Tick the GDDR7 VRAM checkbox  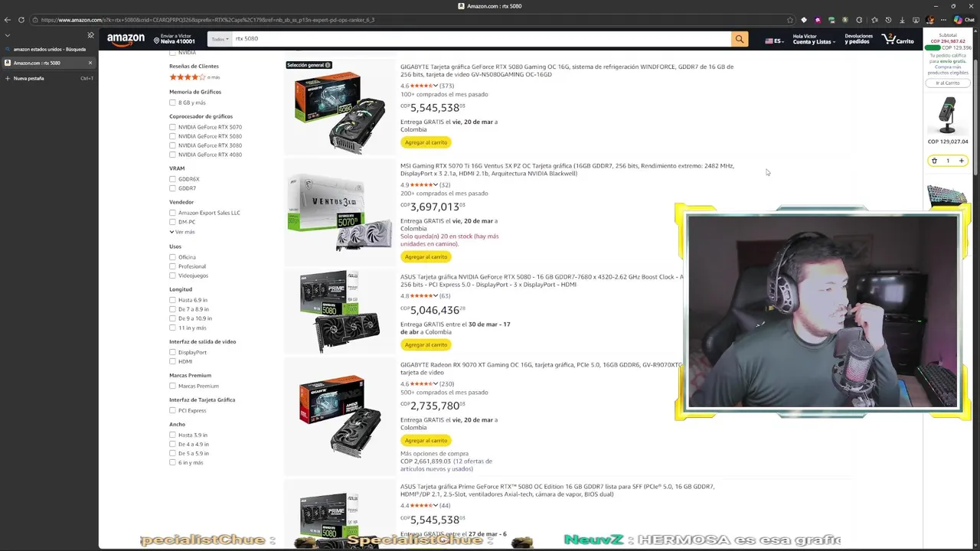coord(172,188)
